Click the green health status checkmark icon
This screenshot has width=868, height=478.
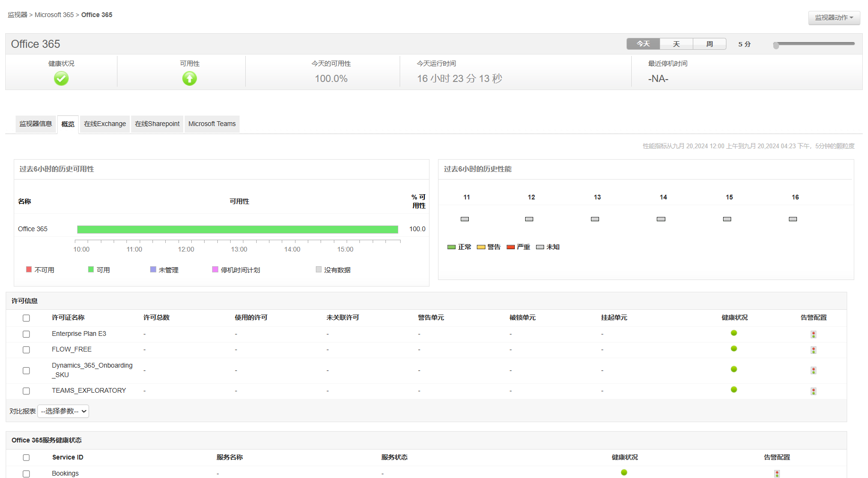coord(61,78)
